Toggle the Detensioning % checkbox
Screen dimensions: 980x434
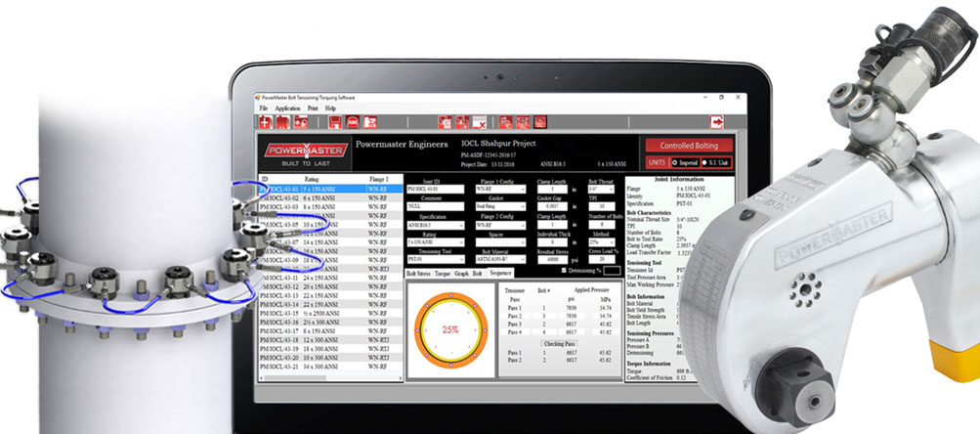click(565, 270)
